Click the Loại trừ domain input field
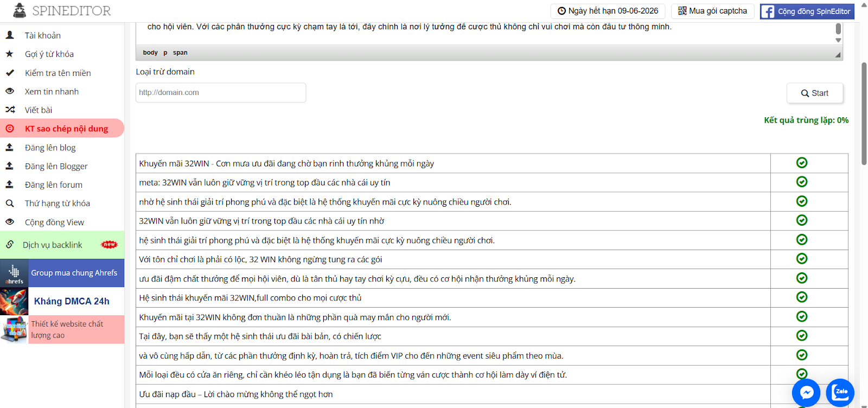 click(221, 92)
